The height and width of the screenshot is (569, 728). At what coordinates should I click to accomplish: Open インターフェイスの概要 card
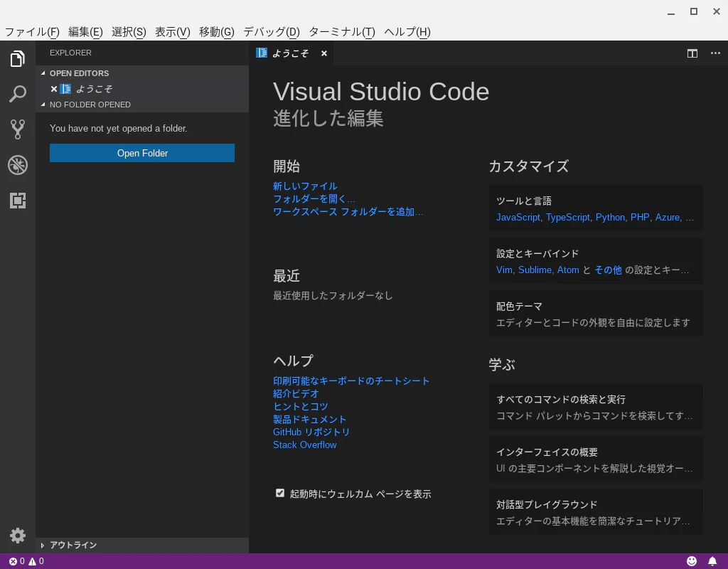pos(596,459)
